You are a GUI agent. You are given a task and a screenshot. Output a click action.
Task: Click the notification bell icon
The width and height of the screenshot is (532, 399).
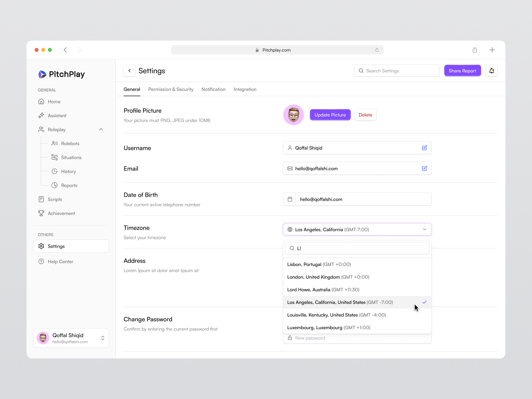(491, 70)
